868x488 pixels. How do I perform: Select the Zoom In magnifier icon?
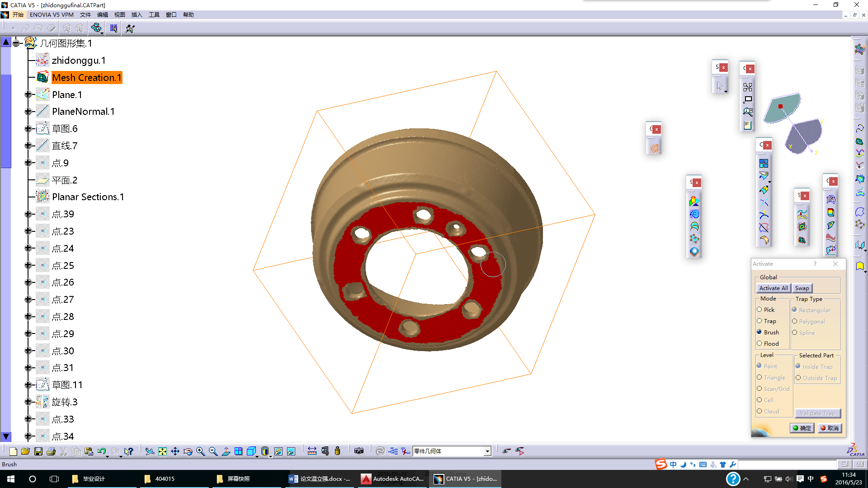(201, 451)
